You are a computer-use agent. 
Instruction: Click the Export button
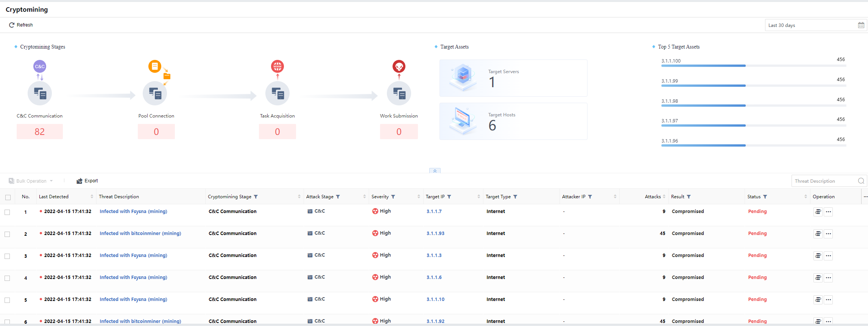[87, 181]
